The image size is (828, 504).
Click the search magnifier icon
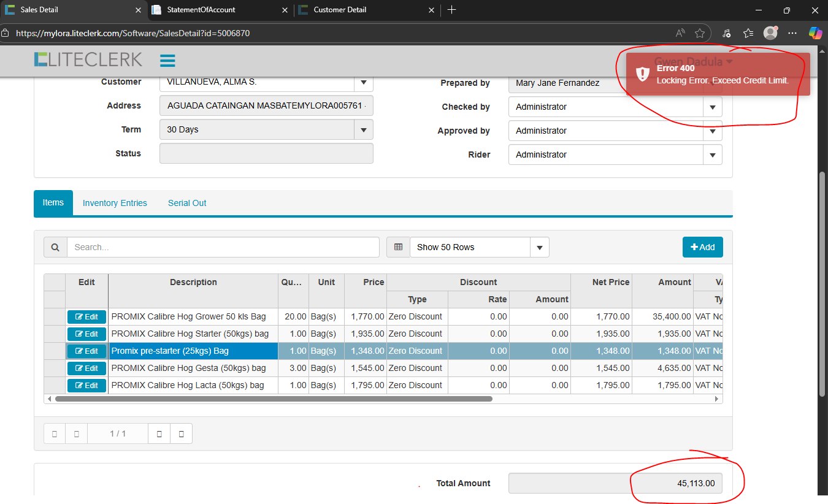[x=55, y=247]
